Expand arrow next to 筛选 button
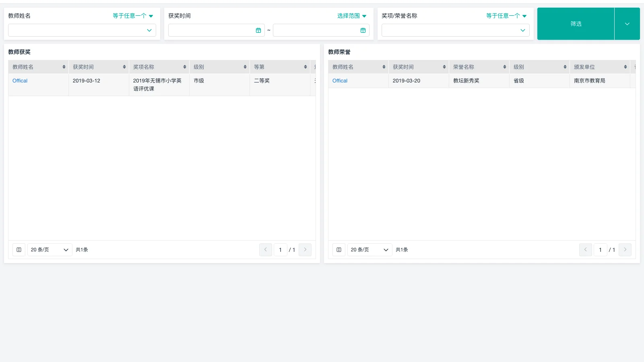The height and width of the screenshot is (362, 644). pyautogui.click(x=627, y=24)
